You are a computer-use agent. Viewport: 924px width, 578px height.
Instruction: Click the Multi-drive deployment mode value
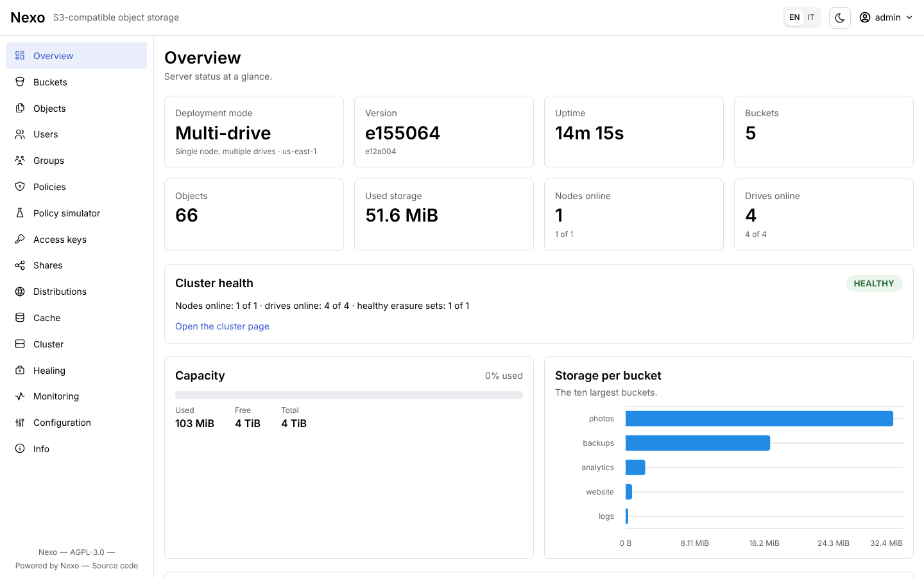(x=223, y=133)
